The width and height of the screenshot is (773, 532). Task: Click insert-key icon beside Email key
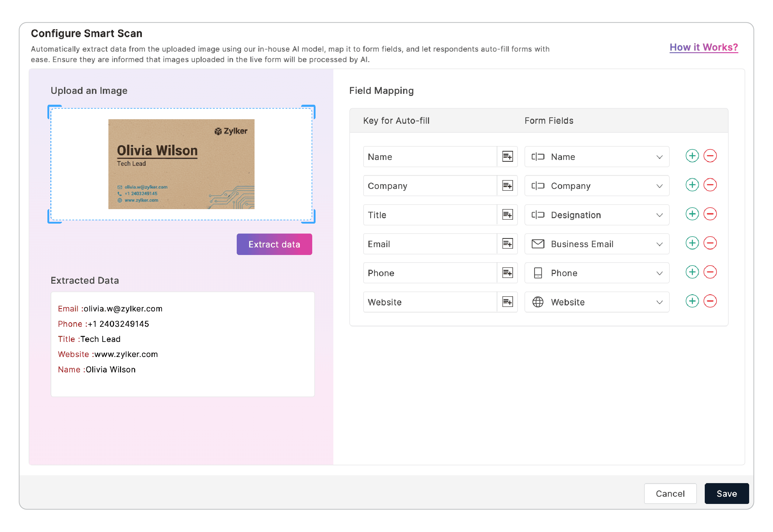tap(507, 244)
